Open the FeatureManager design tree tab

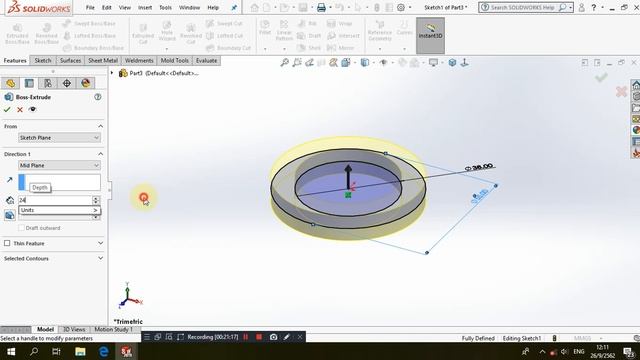coord(11,83)
